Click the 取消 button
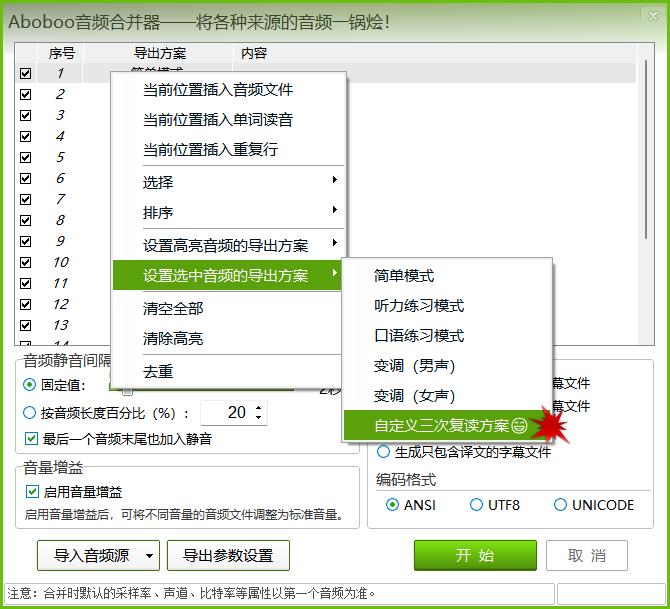This screenshot has height=609, width=670. click(x=587, y=556)
